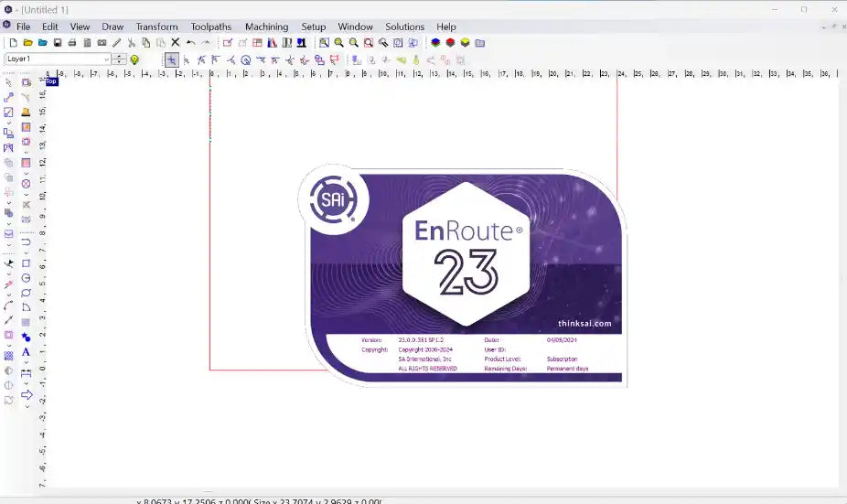Image resolution: width=847 pixels, height=504 pixels.
Task: Click the Delete X icon
Action: point(176,43)
